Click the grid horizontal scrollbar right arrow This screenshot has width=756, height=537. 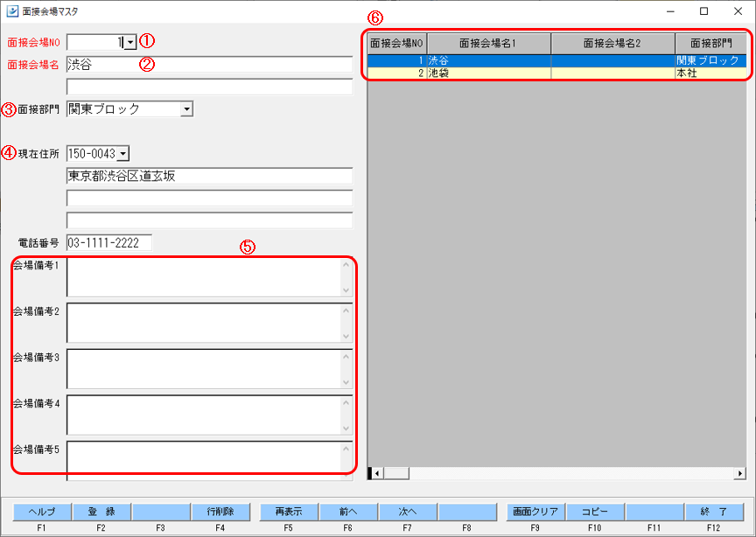[740, 473]
